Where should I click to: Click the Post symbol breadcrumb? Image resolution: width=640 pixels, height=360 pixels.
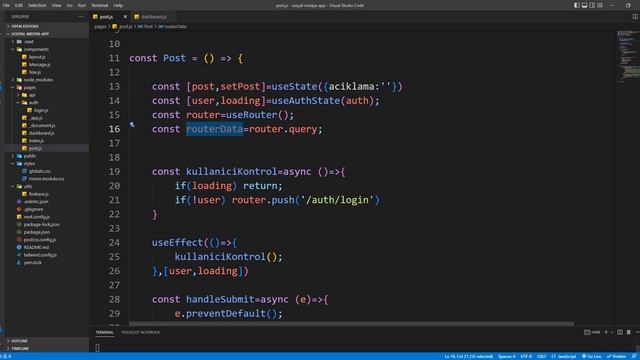145,27
